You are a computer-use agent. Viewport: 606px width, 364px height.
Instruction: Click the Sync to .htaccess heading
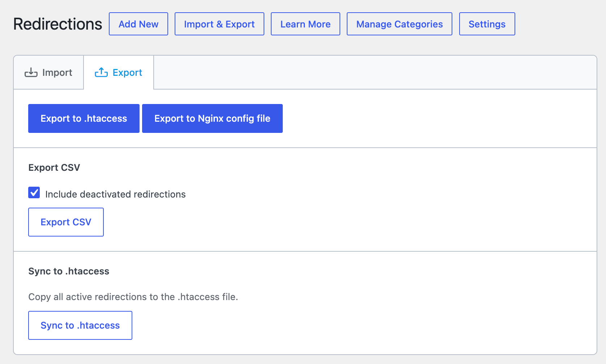pos(69,271)
